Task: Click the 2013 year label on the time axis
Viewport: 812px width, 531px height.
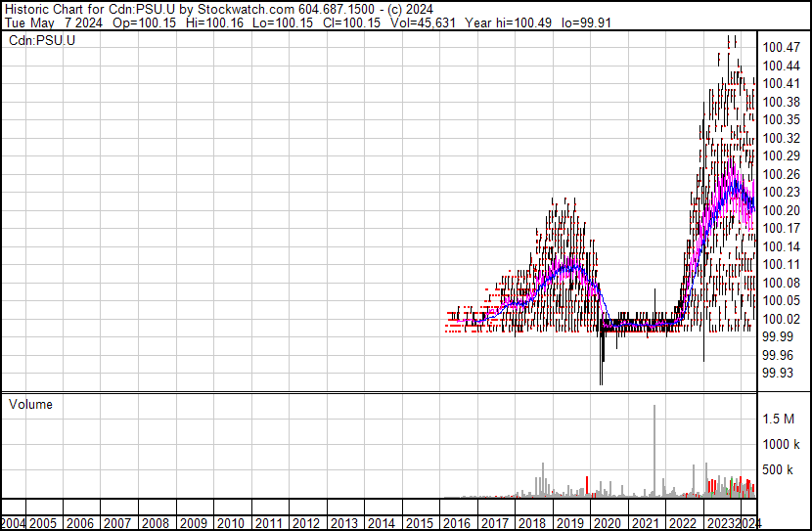Action: click(343, 524)
